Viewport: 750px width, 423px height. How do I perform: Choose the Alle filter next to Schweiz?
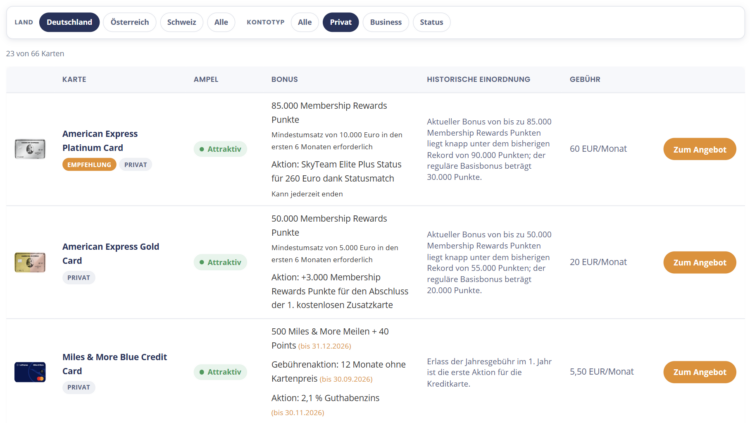click(x=221, y=22)
